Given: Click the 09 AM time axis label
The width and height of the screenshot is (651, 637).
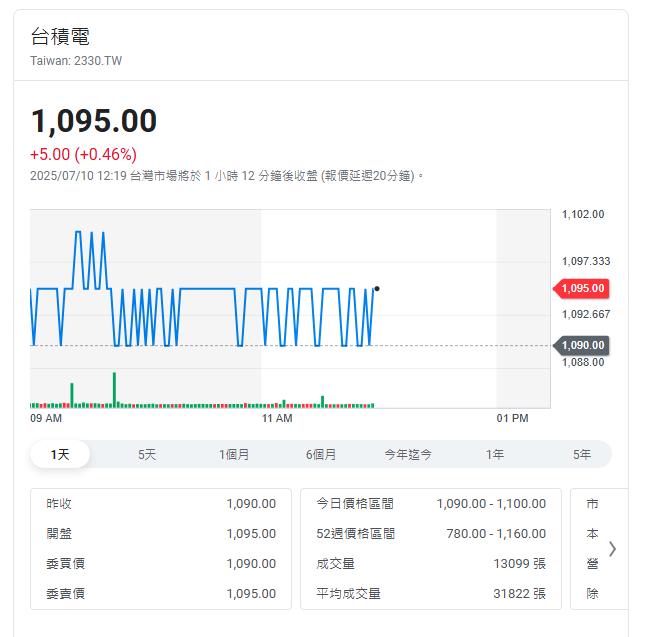Looking at the screenshot, I should (x=46, y=418).
